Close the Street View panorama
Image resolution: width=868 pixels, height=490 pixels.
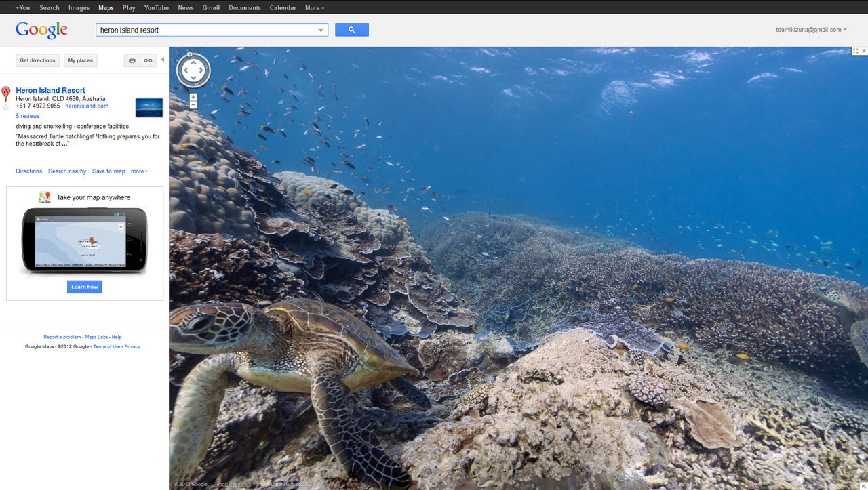(x=864, y=51)
